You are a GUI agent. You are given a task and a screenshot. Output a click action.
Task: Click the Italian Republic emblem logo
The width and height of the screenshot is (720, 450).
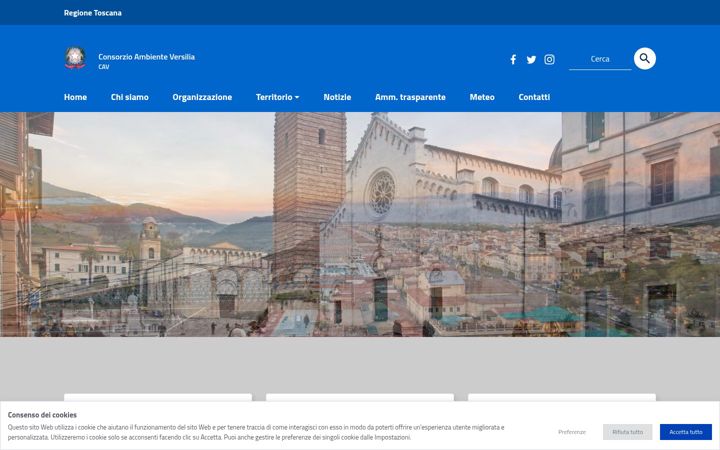point(75,58)
